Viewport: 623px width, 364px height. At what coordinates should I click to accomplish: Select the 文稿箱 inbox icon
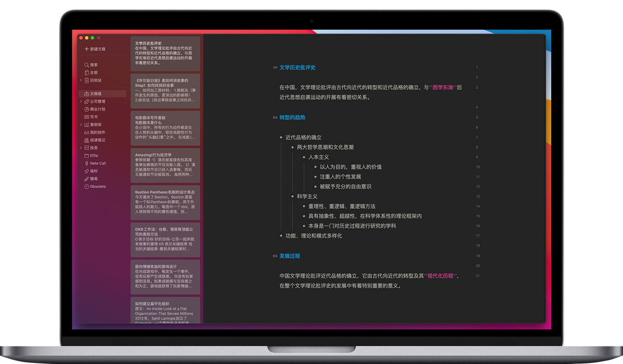[x=86, y=93]
